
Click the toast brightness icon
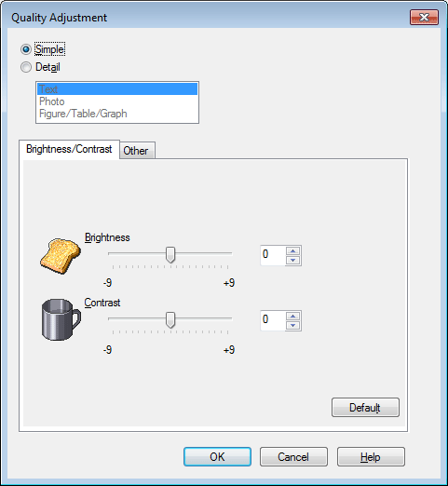(x=61, y=256)
